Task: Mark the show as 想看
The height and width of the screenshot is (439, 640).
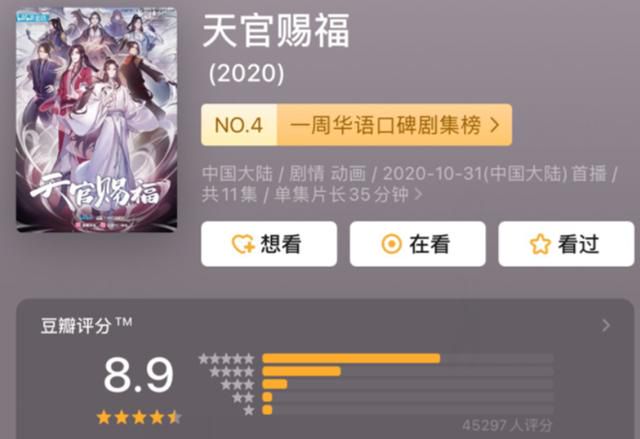Action: point(269,244)
